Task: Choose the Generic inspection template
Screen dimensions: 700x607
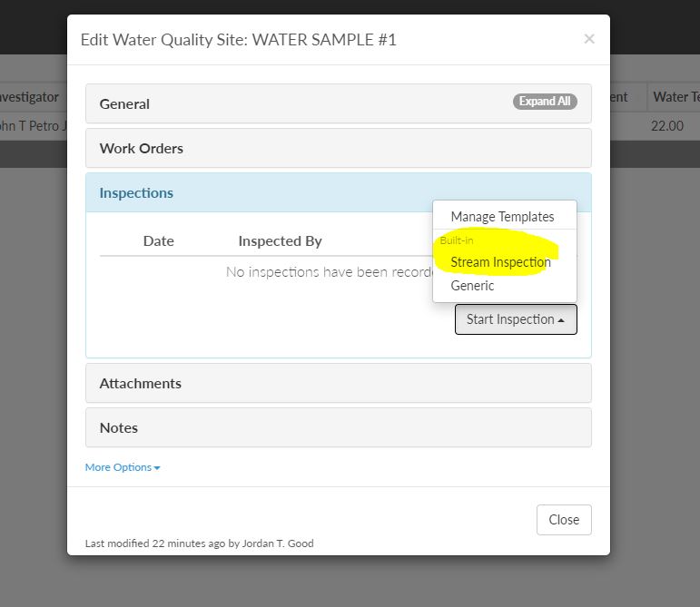Action: pyautogui.click(x=472, y=286)
